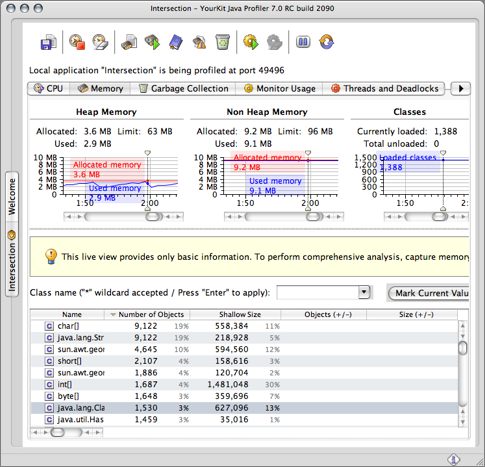Select the char[] class row
The image size is (485, 467).
(x=244, y=326)
